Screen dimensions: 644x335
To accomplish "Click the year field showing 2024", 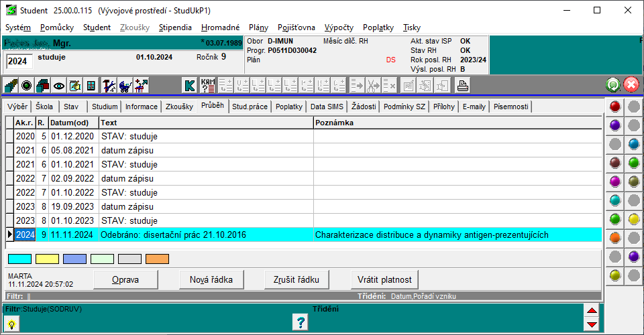I will coord(18,62).
